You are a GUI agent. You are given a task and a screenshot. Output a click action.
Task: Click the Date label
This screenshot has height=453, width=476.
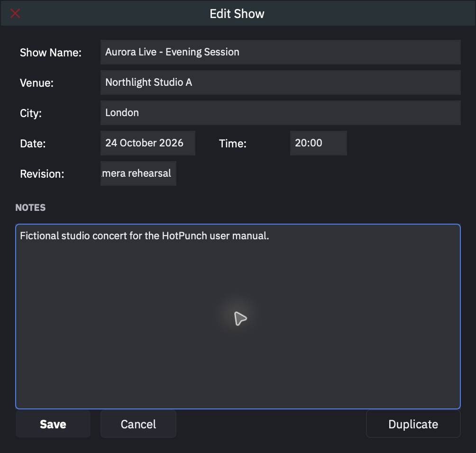click(x=33, y=144)
